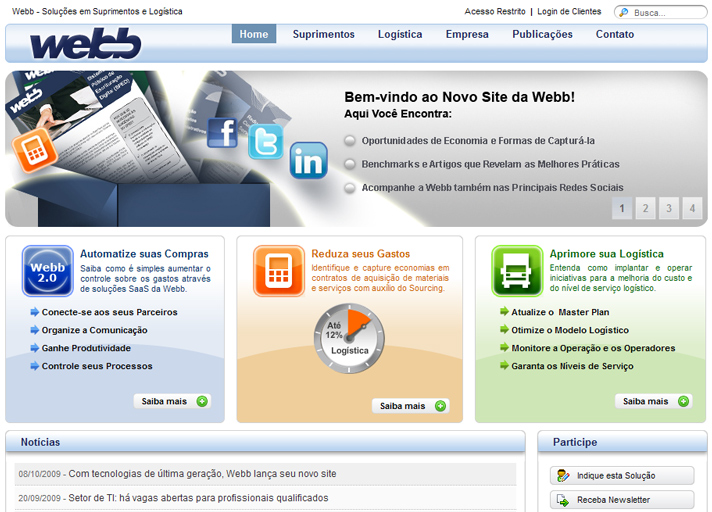
Task: Focus the Busca search field
Action: pos(661,12)
